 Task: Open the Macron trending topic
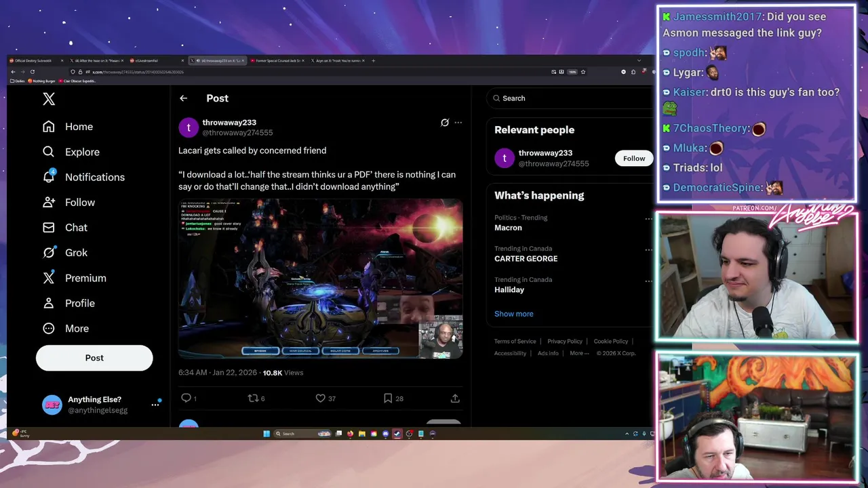(508, 228)
